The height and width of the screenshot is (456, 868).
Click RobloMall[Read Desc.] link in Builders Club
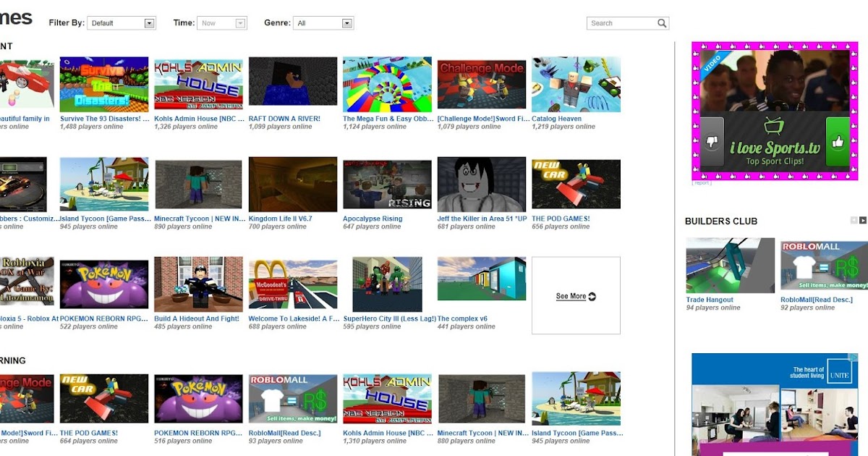point(817,300)
